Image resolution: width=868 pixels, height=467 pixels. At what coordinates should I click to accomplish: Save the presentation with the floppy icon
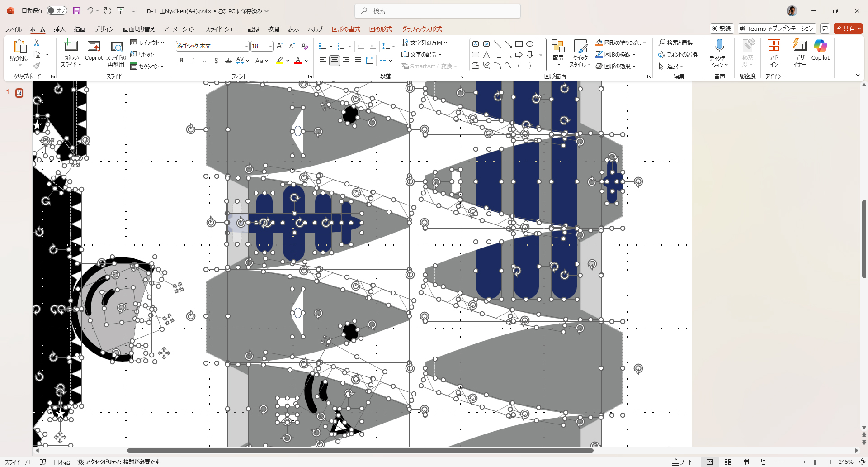point(76,11)
